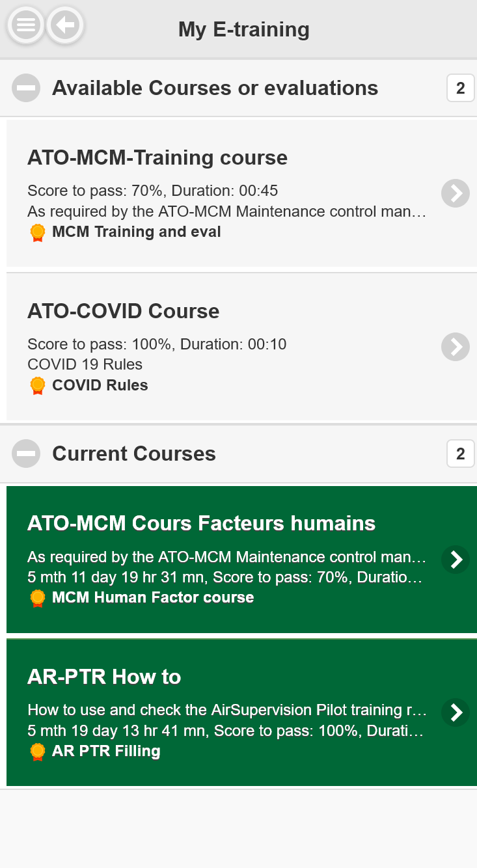
Task: Collapse the Current Courses section
Action: point(26,454)
